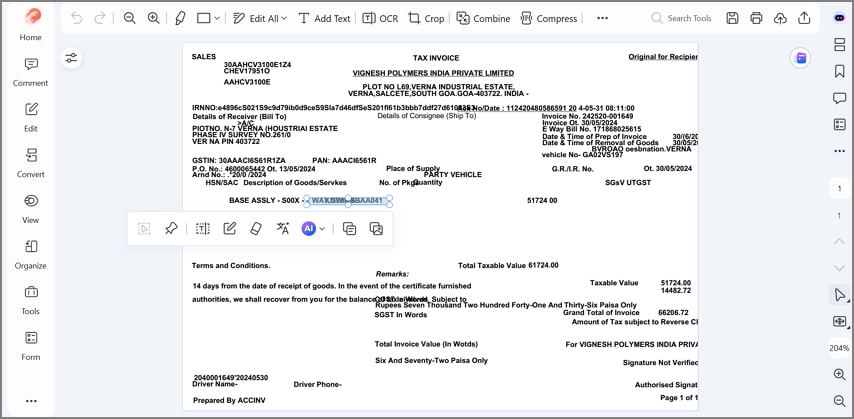
Task: Copy the selection as image
Action: 376,229
